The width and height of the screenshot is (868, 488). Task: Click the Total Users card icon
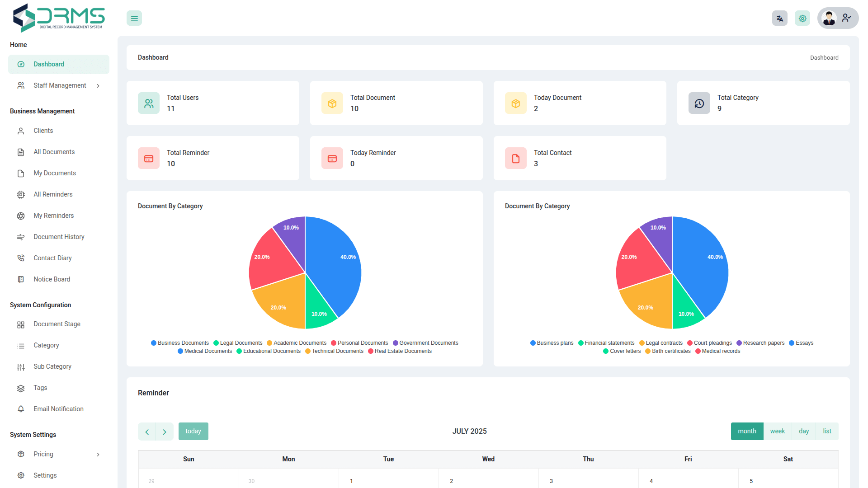[x=149, y=103]
